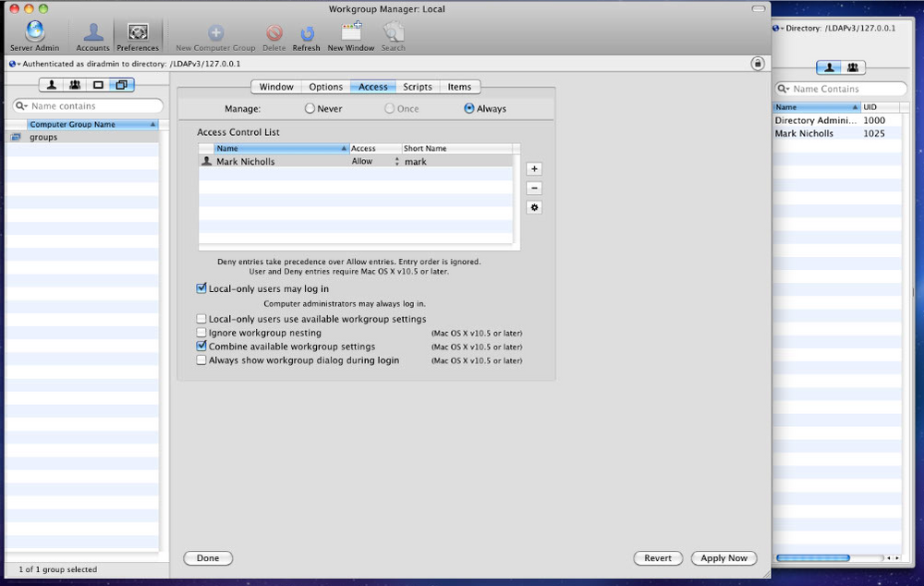Open the Allow access popup for Mark Nicholls

pyautogui.click(x=375, y=162)
